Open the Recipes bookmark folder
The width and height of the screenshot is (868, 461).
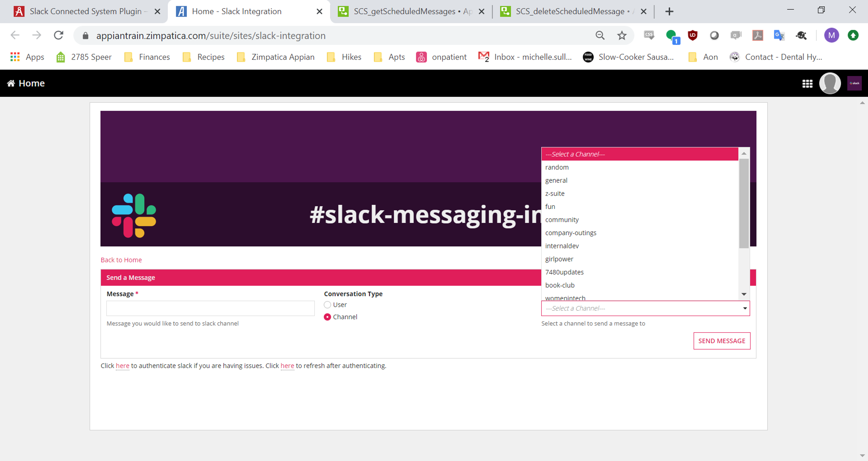tap(203, 57)
